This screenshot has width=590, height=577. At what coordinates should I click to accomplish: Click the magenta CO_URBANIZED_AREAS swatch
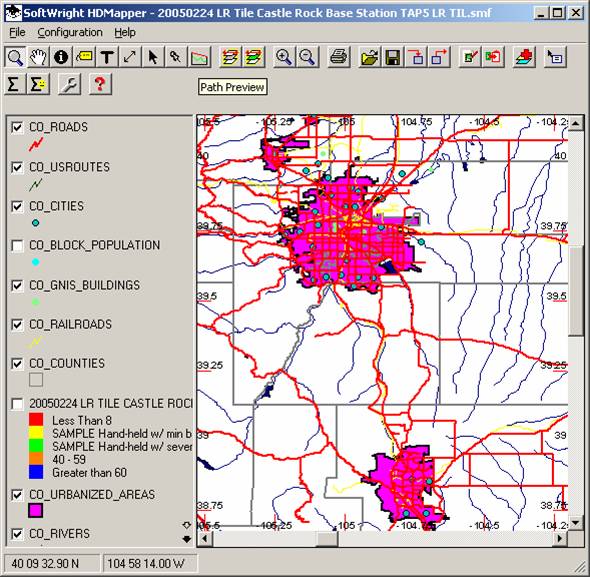(x=36, y=511)
